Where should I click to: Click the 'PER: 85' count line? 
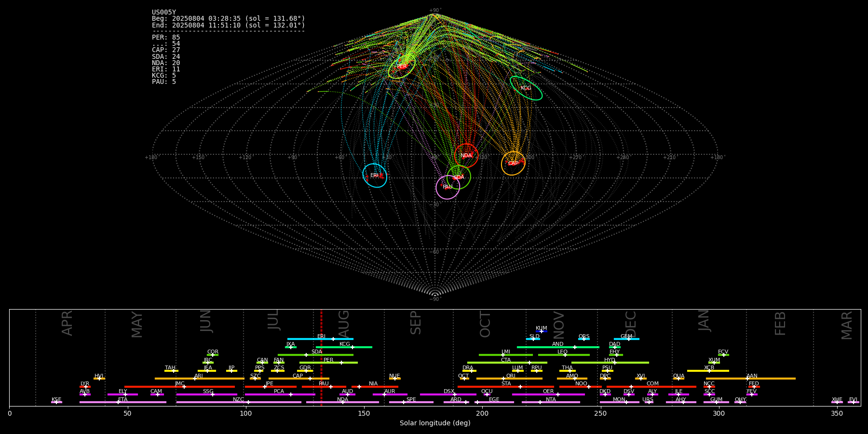[x=166, y=37]
